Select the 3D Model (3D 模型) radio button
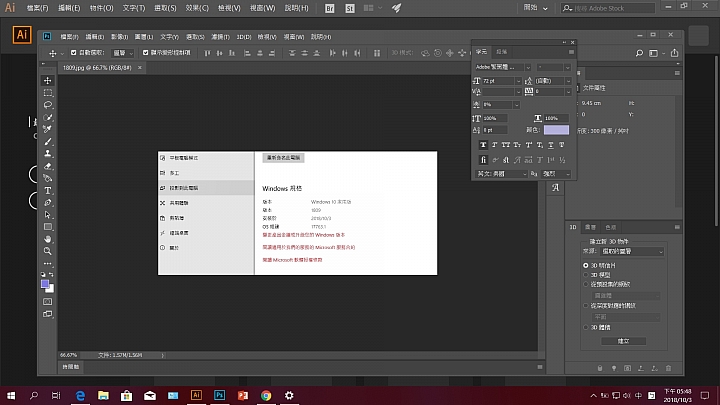720x405 pixels. tap(585, 275)
